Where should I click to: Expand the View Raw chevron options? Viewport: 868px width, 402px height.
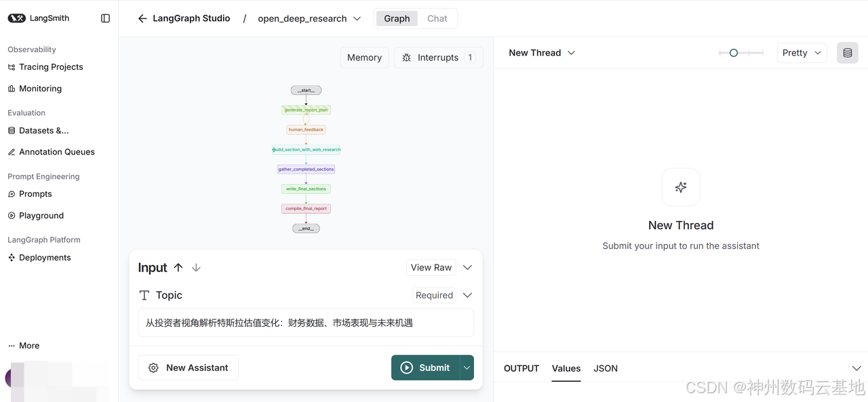click(x=467, y=268)
